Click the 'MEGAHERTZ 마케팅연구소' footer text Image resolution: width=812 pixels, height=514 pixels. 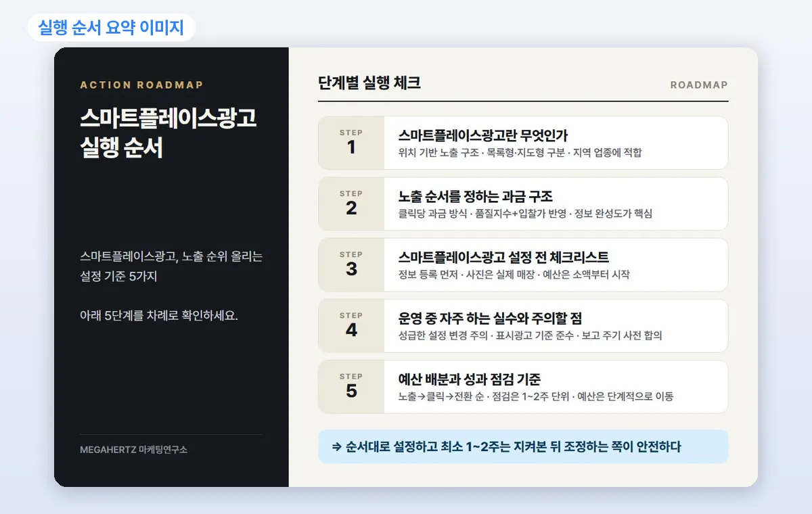click(133, 450)
